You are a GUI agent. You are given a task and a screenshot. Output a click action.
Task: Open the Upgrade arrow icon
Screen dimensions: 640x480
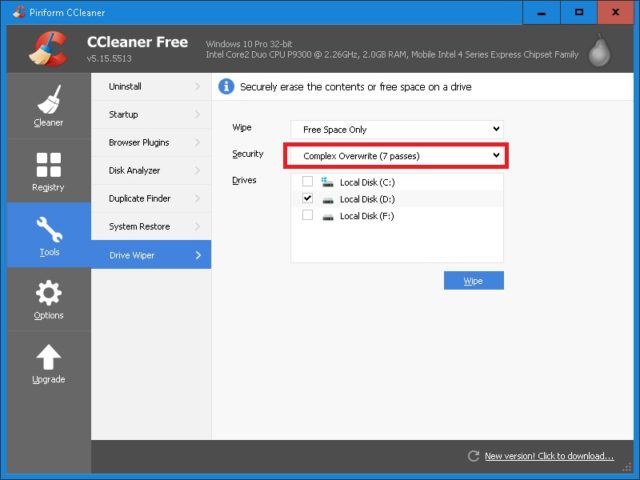click(49, 357)
